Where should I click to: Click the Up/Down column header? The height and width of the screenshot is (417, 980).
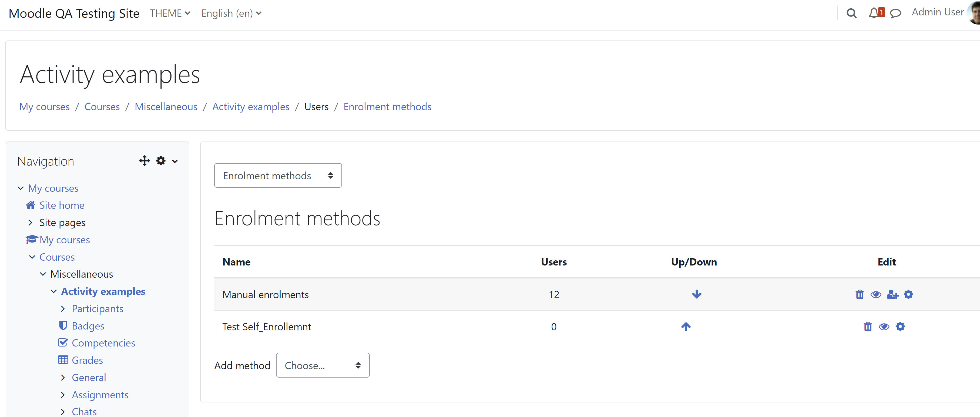point(694,262)
